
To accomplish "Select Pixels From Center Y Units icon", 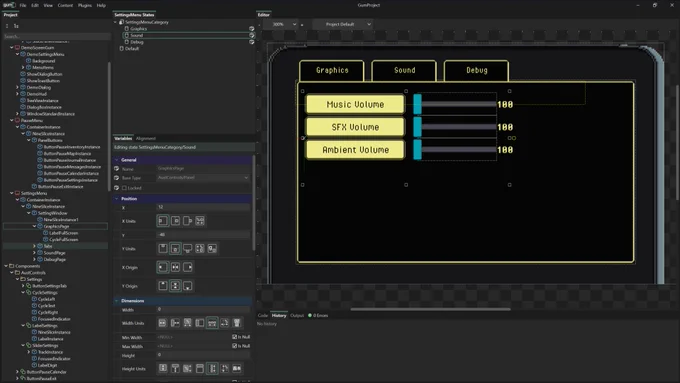I will 175,249.
